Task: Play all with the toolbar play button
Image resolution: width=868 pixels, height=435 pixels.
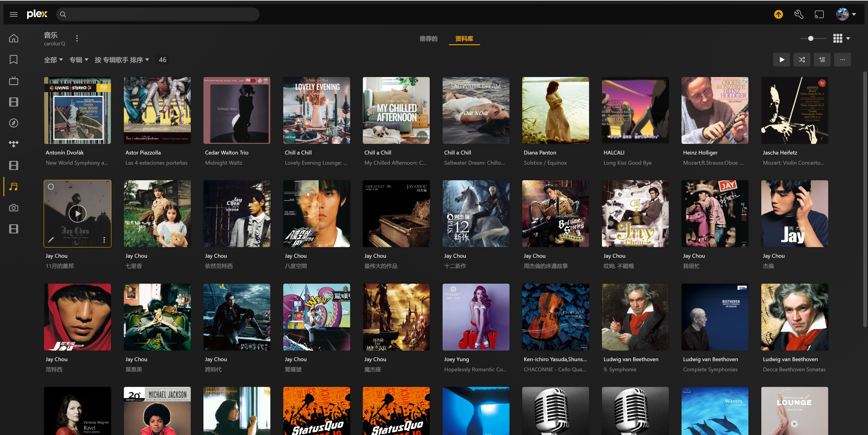Action: tap(781, 59)
